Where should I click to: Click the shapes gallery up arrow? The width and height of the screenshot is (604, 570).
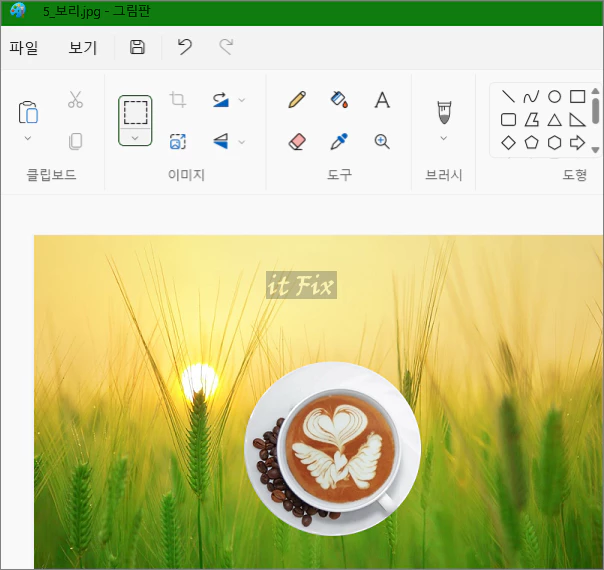(595, 91)
